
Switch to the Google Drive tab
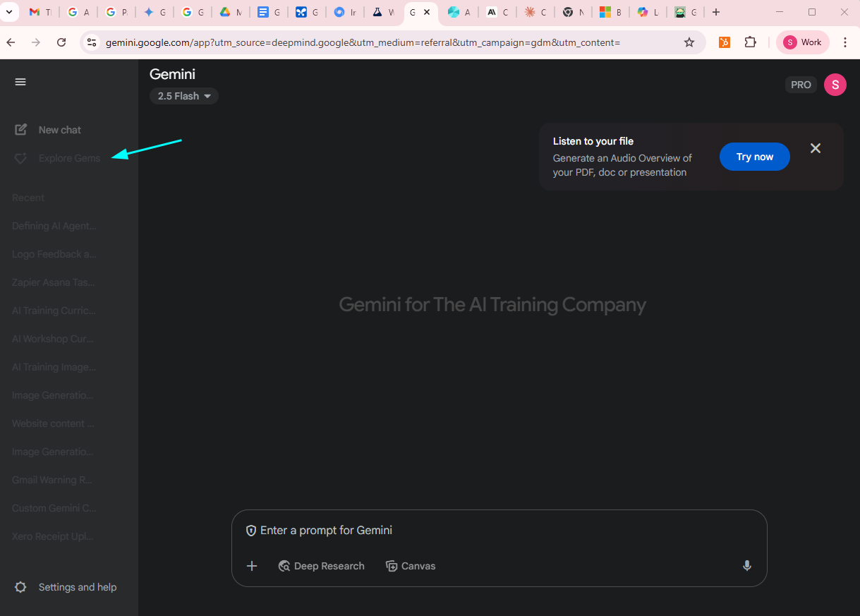(231, 12)
